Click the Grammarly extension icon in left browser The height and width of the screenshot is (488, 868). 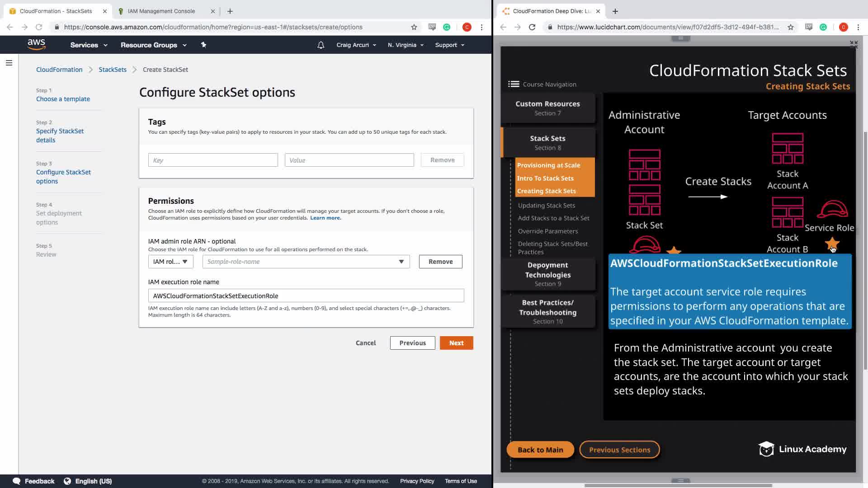pos(447,27)
